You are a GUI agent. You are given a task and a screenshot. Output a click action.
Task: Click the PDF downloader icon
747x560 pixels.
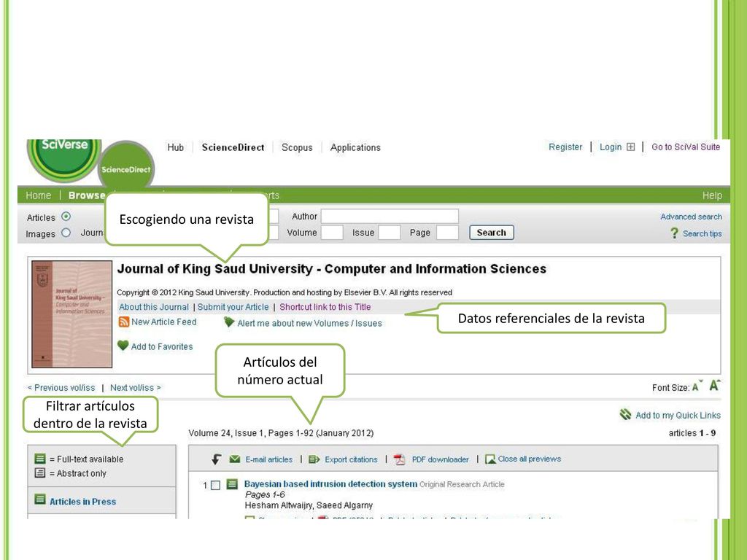400,459
